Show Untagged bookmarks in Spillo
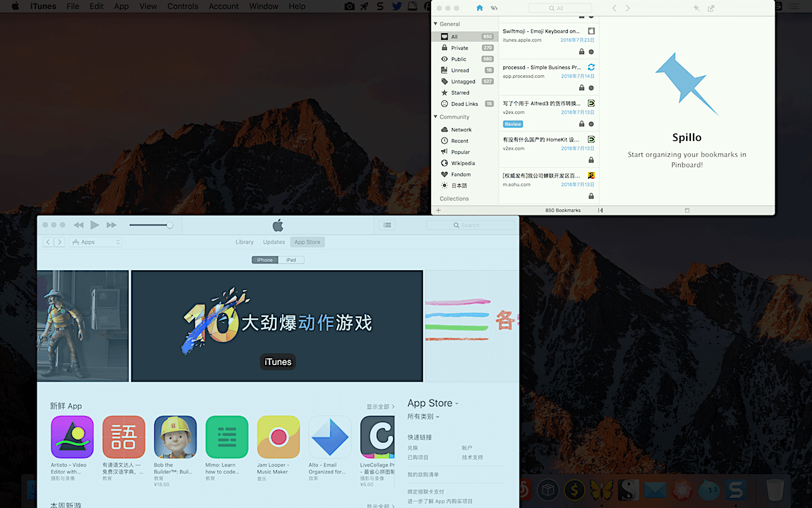Image resolution: width=812 pixels, height=508 pixels. coord(465,81)
